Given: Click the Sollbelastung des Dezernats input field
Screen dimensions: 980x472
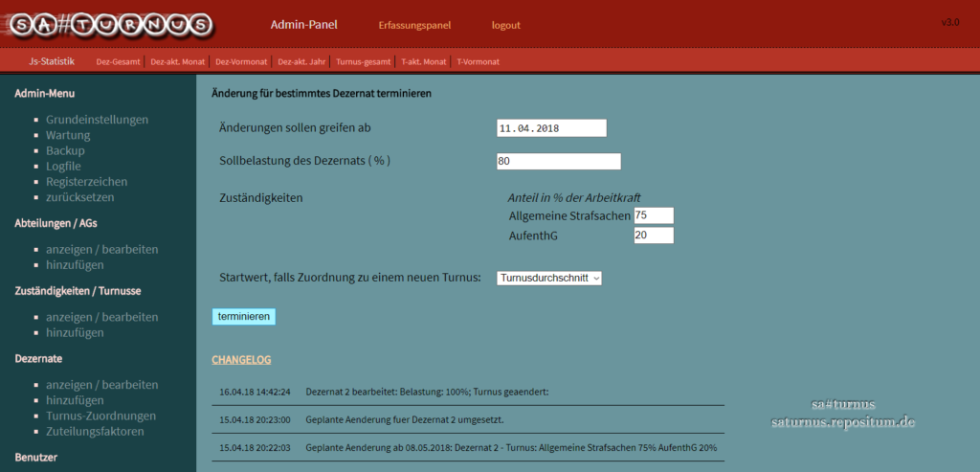Looking at the screenshot, I should [x=559, y=162].
